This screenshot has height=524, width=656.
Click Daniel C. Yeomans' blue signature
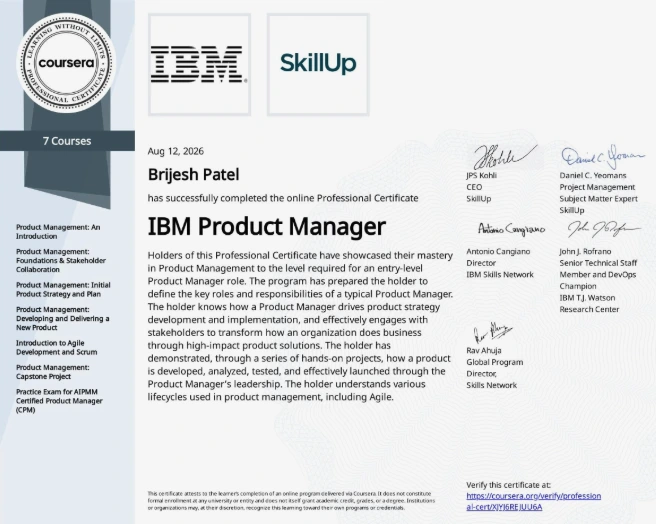pos(603,157)
